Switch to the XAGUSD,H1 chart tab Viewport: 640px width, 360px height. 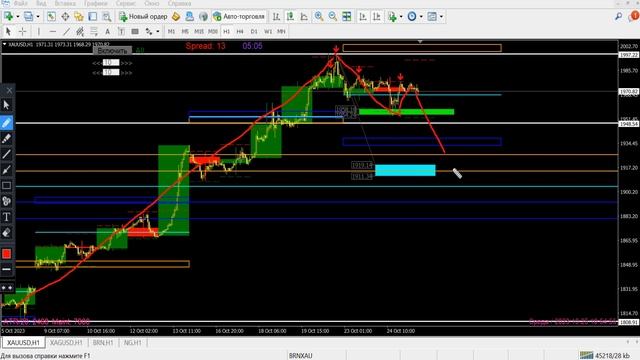pos(66,342)
